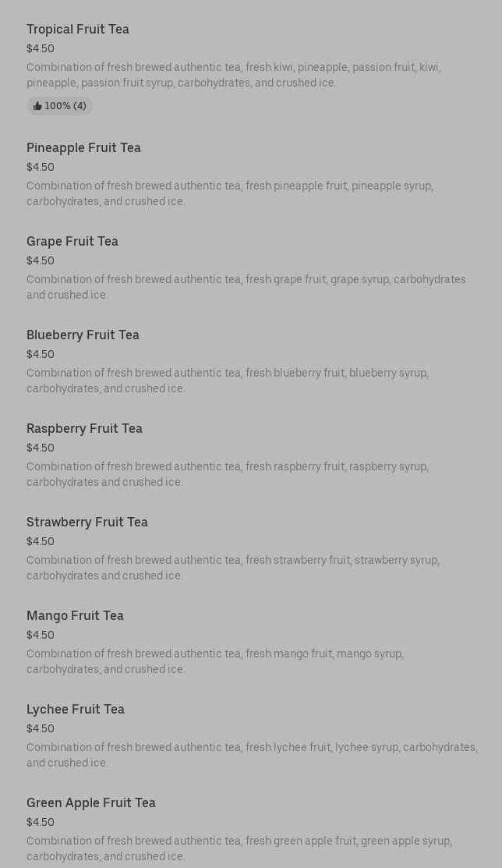
Task: Select Green Apple Fruit Tea
Action: (x=91, y=803)
